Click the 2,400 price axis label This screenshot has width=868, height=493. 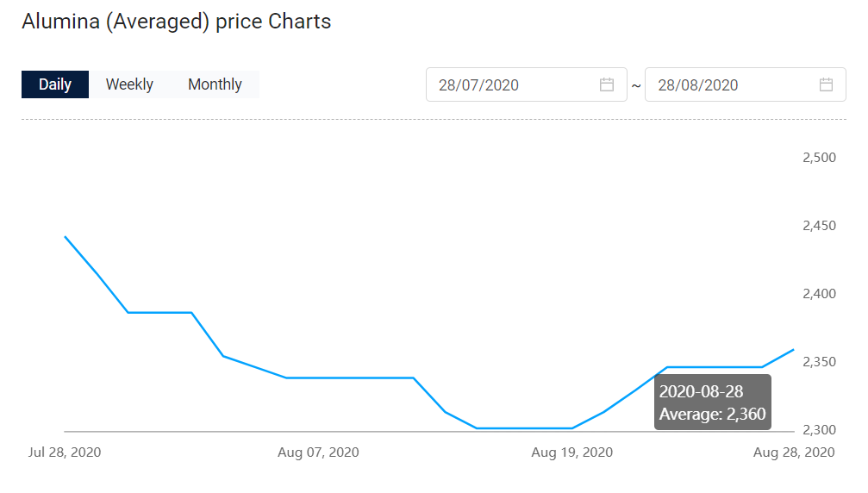(x=819, y=294)
